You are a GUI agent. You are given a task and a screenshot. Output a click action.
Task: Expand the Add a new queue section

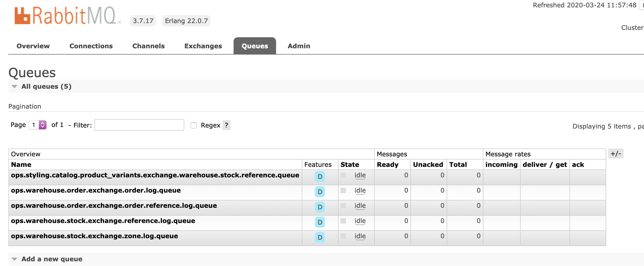[x=52, y=259]
